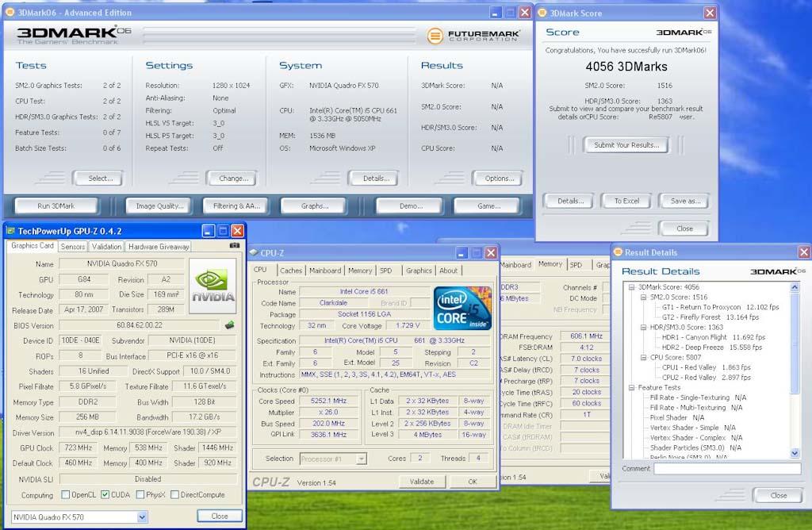Open the NVIDIA Quadro FX 570 card dropdown
The height and width of the screenshot is (530, 812).
pyautogui.click(x=143, y=517)
